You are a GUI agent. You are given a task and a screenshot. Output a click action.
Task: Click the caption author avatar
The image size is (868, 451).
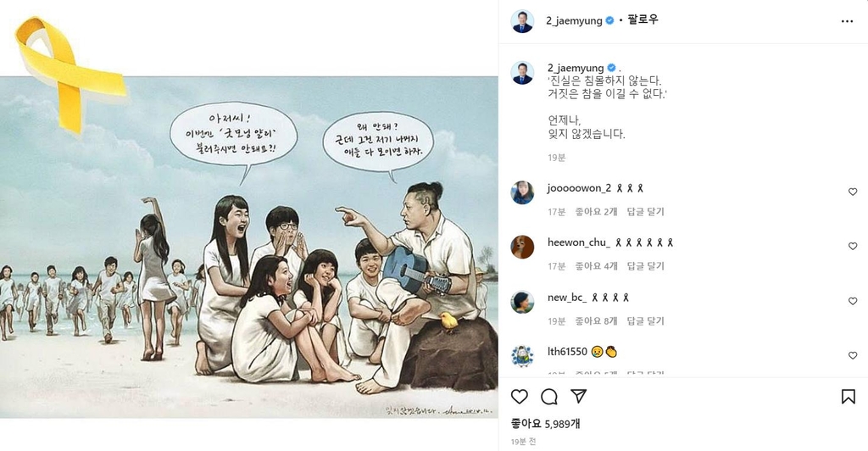point(522,73)
